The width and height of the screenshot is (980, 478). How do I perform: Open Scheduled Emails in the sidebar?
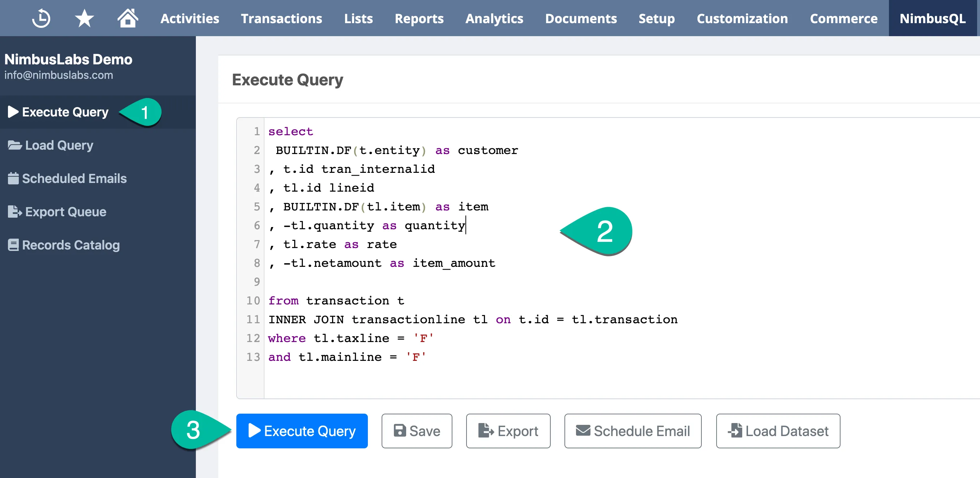click(x=98, y=179)
